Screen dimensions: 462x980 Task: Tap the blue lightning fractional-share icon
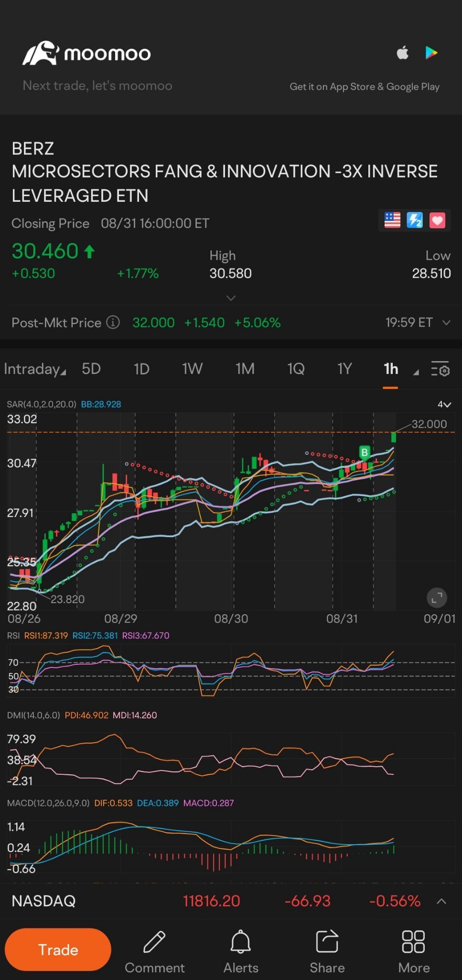pyautogui.click(x=415, y=220)
